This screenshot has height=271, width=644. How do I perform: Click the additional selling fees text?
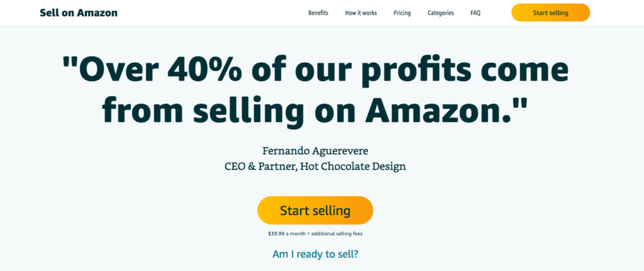339,234
